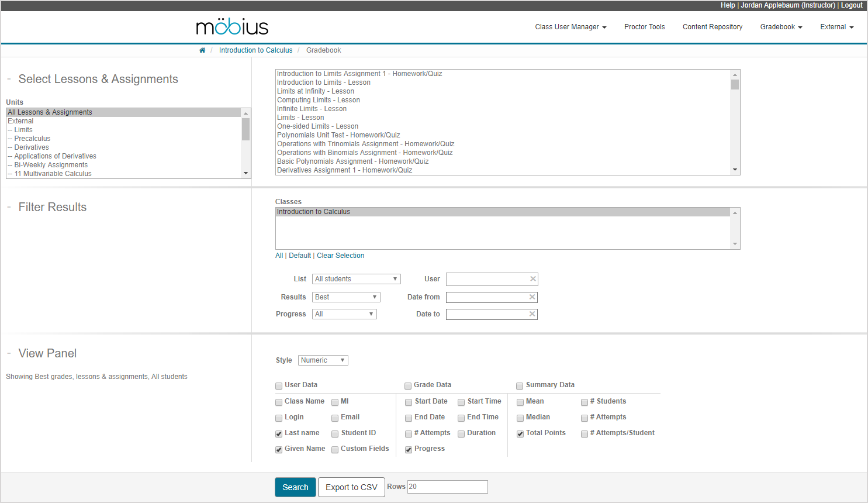The height and width of the screenshot is (503, 868).
Task: Open the Class User Manager menu
Action: tap(570, 27)
